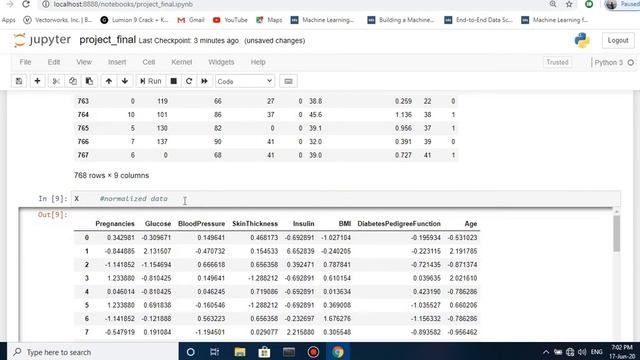
Task: Open the browser zoom magnifier icon
Action: [553, 4]
